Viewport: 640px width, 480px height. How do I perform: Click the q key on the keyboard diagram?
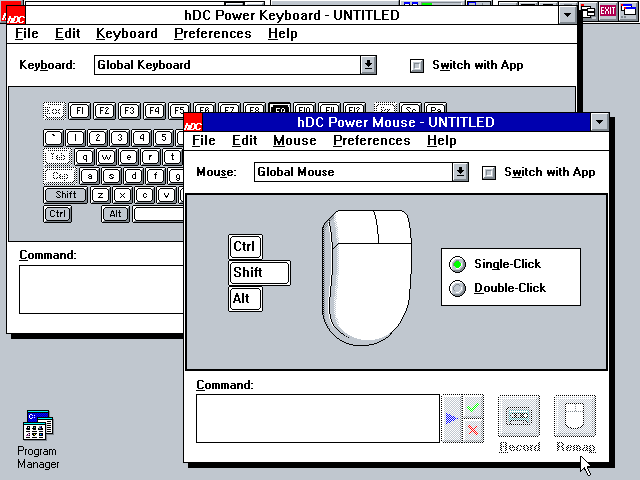coord(84,157)
